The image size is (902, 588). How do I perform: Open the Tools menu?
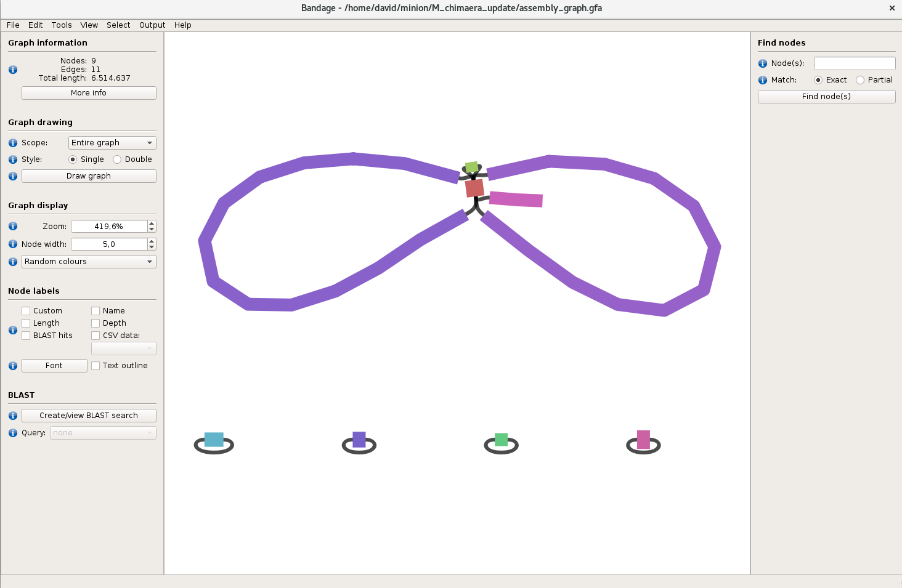point(62,25)
